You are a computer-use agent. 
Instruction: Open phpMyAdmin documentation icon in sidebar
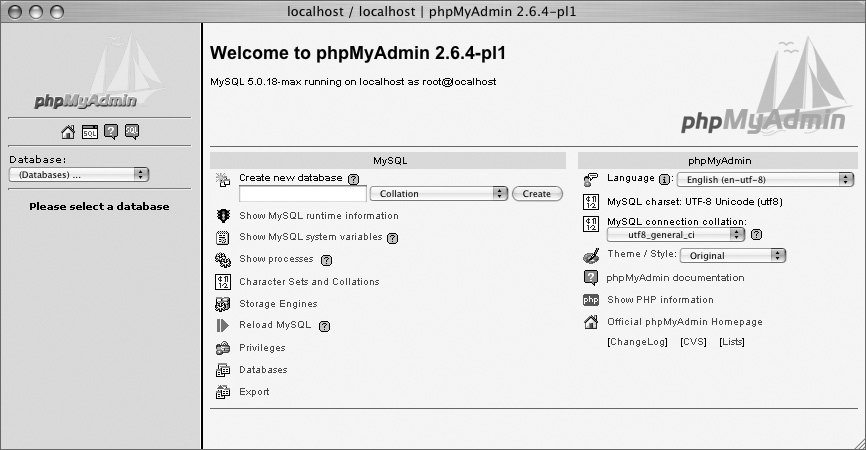pos(111,131)
